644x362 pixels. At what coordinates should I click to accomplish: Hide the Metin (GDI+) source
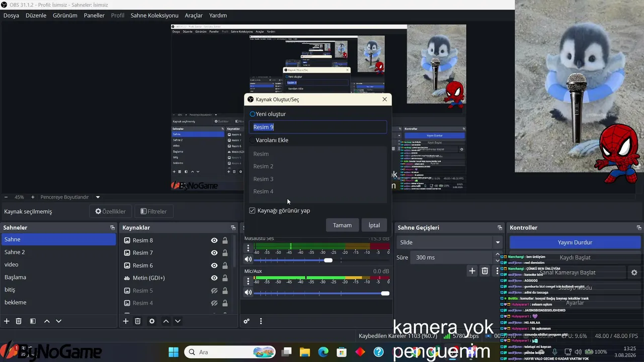click(214, 278)
